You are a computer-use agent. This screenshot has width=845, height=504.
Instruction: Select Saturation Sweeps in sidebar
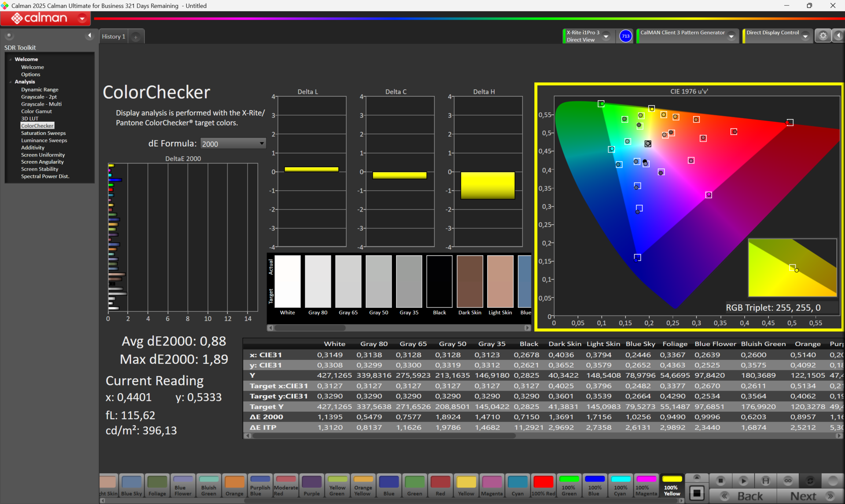[x=43, y=133]
